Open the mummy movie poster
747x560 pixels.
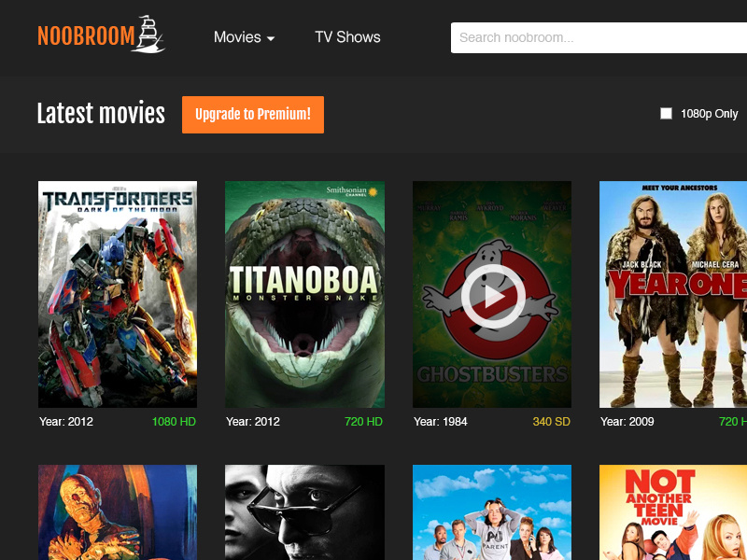pyautogui.click(x=118, y=512)
